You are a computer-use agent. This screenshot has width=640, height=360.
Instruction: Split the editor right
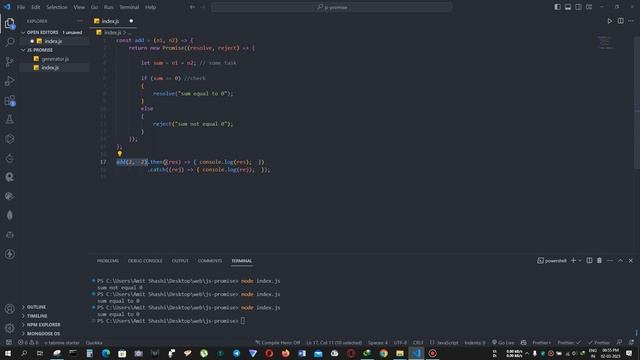click(x=620, y=21)
